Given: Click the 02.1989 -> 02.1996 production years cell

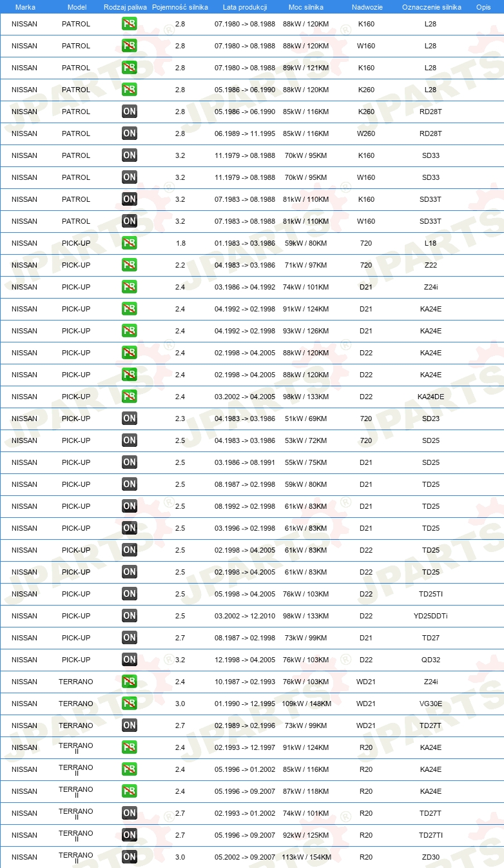Looking at the screenshot, I should click(245, 725).
